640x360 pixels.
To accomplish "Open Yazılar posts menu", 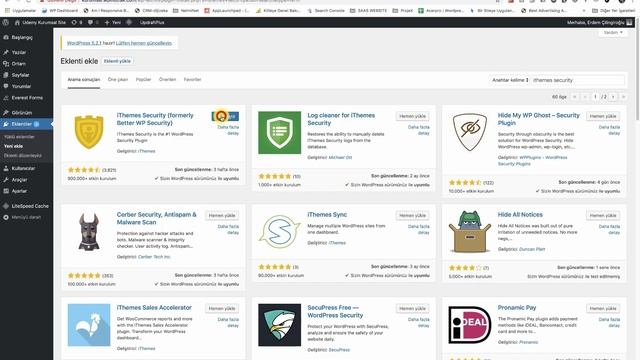I will [19, 52].
